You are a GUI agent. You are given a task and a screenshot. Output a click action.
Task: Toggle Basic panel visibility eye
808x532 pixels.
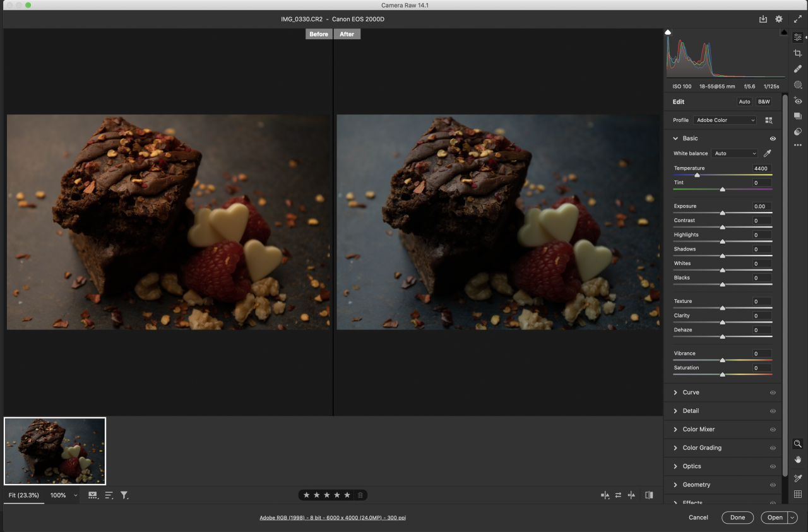click(773, 138)
